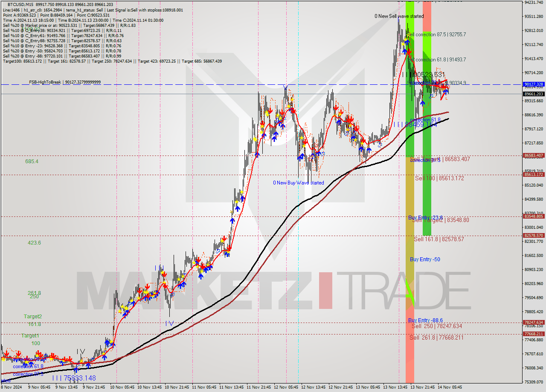The width and height of the screenshot is (546, 392).
Task: Select the 'Sell 250 | 78247.634' label
Action: click(x=437, y=326)
